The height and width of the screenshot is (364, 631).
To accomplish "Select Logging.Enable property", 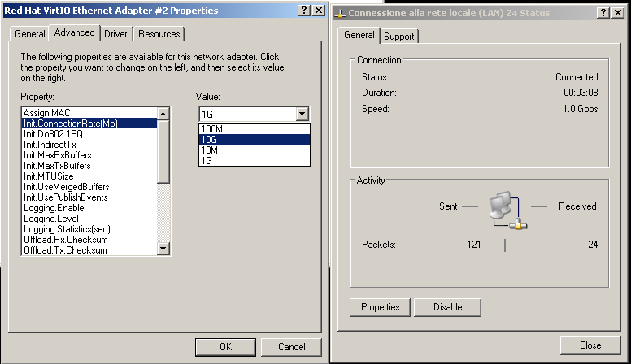I will coord(89,208).
